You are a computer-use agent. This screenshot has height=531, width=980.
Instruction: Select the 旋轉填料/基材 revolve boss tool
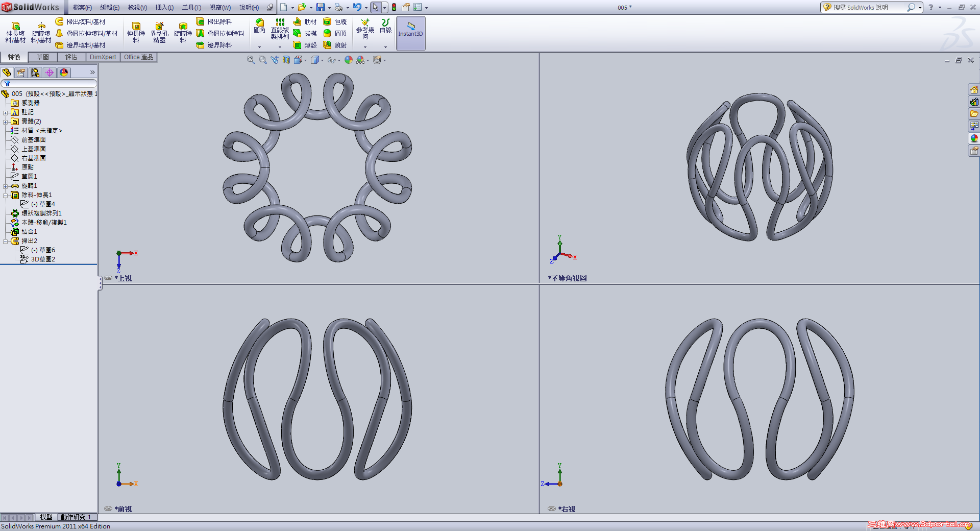(41, 33)
